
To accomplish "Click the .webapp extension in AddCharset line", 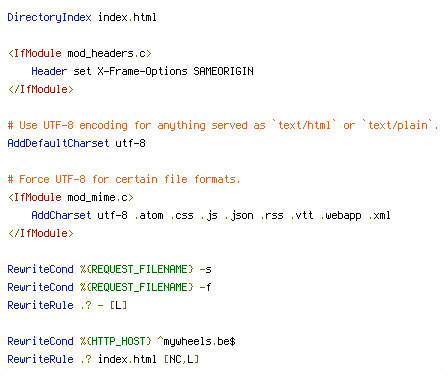I will (x=341, y=215).
